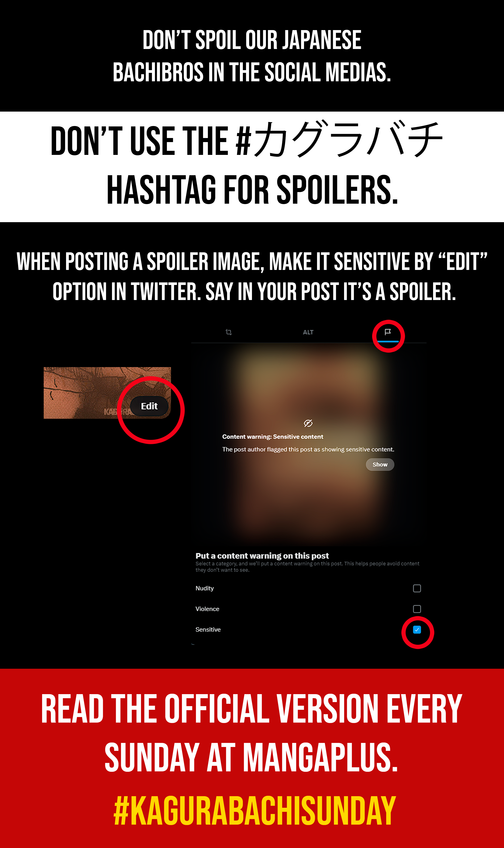Click the blurred sensitive content preview
504x848 pixels.
click(x=308, y=445)
